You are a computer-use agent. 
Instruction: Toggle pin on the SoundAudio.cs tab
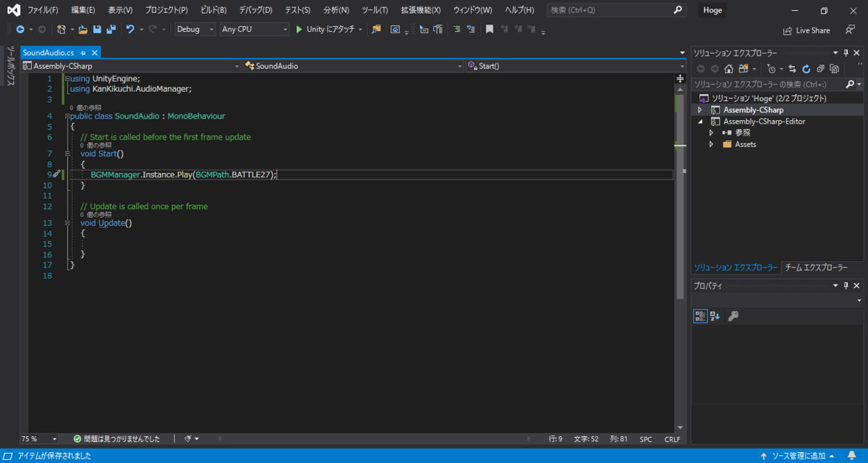click(83, 53)
